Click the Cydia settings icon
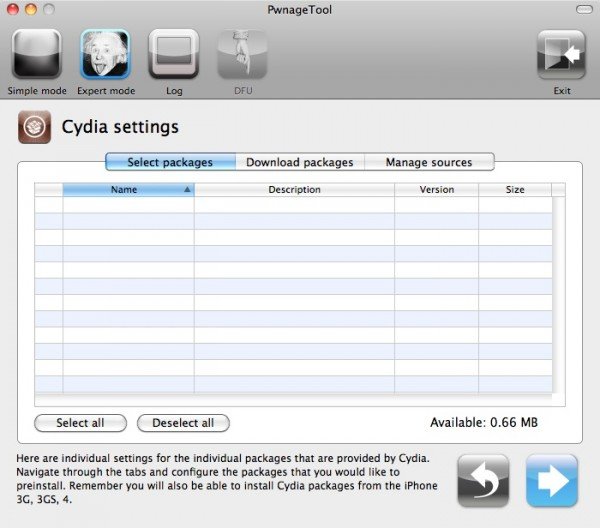The height and width of the screenshot is (528, 600). point(34,127)
